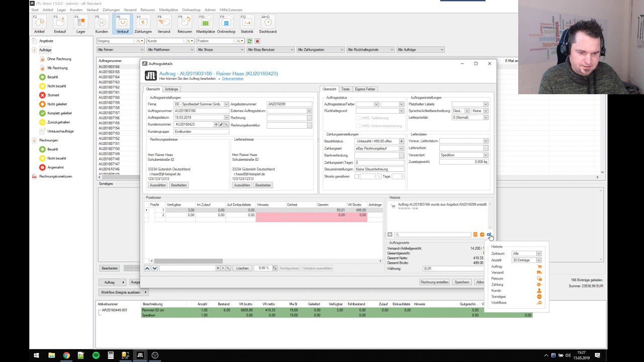The image size is (644, 362).
Task: Open Zeitraum dropdown in Historie popup
Action: (538, 254)
